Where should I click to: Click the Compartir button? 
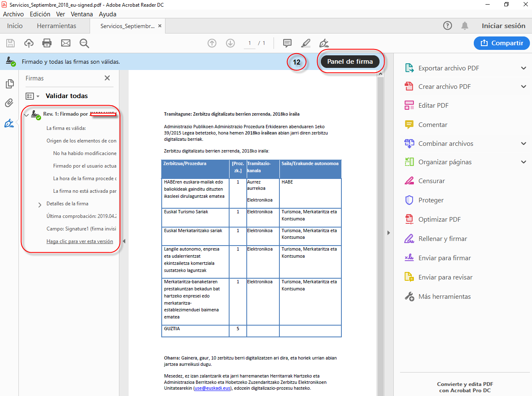501,43
